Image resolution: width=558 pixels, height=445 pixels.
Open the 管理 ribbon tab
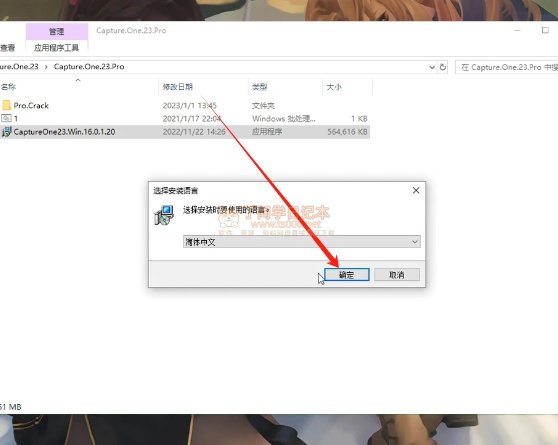(x=57, y=31)
